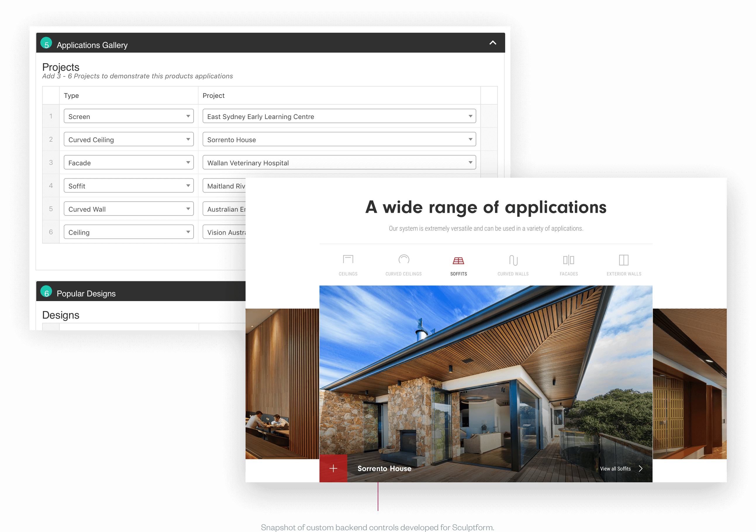The image size is (756, 532).
Task: Open the Sorrento House project dropdown
Action: [x=339, y=139]
